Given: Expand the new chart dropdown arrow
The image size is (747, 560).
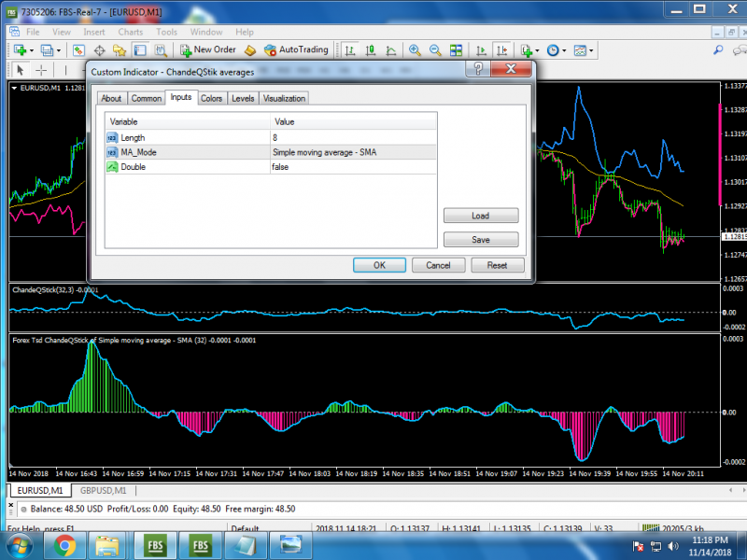Looking at the screenshot, I should click(x=34, y=50).
